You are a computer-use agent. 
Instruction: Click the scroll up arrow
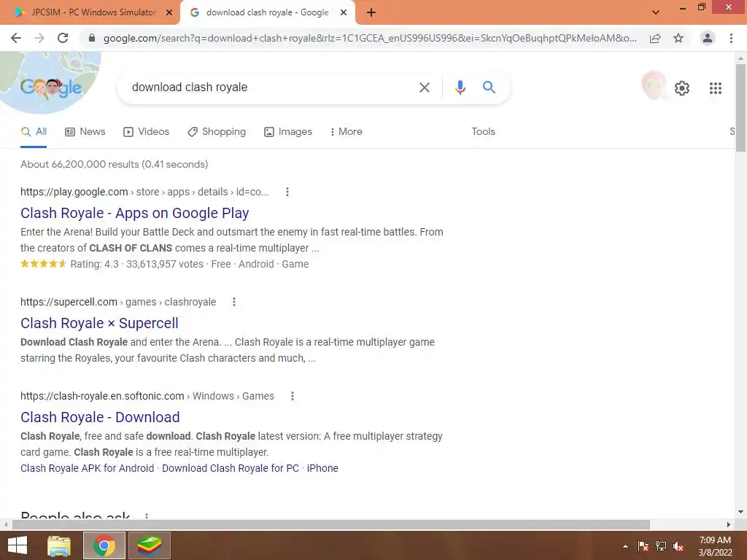click(740, 58)
